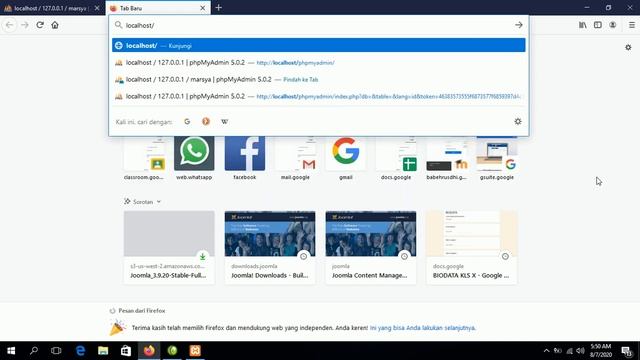This screenshot has height=360, width=640.
Task: Click the go arrow in address bar
Action: click(x=518, y=25)
